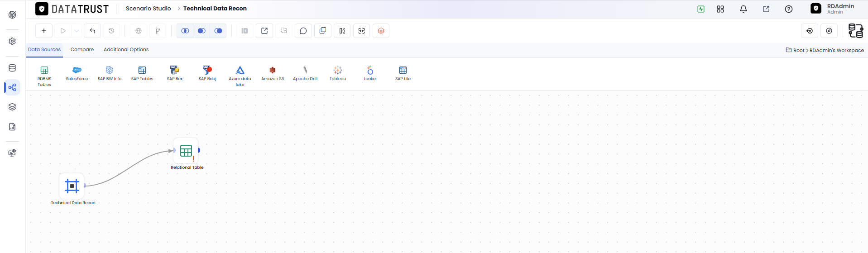Image resolution: width=868 pixels, height=253 pixels.
Task: Open the comment bubble tool
Action: (x=303, y=31)
